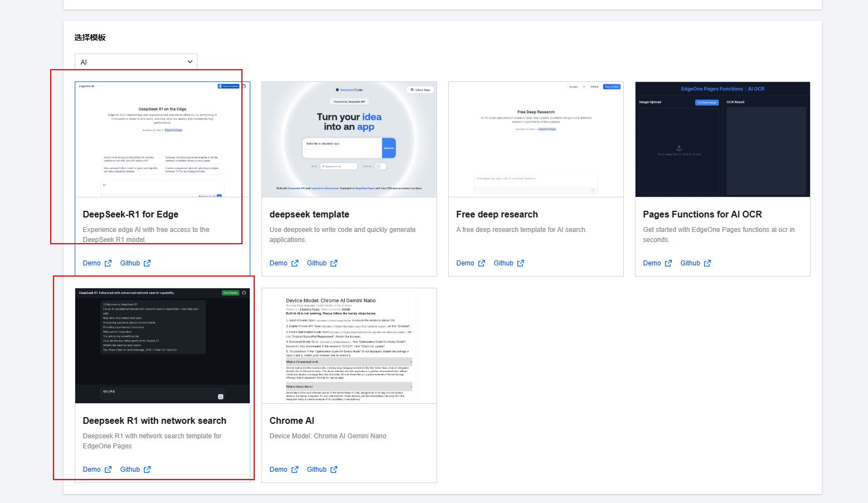This screenshot has height=503, width=868.
Task: Click the DeepSeek-R1 for Edge title
Action: (130, 214)
